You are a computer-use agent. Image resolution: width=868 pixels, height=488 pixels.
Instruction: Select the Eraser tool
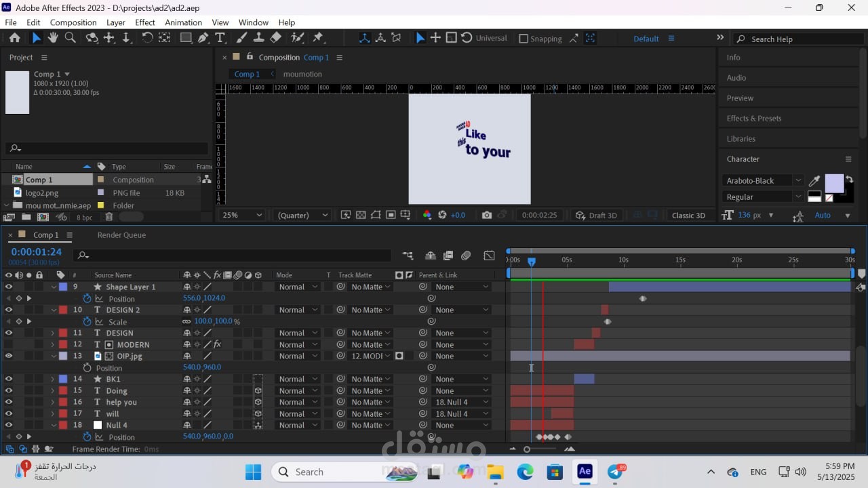point(275,38)
